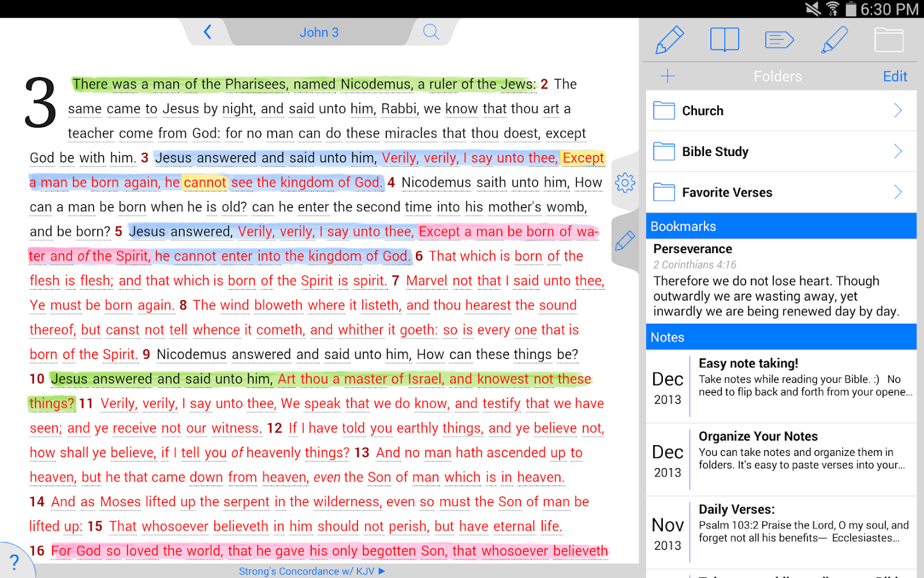Open the Easy note taking! note
The width and height of the screenshot is (924, 578).
pos(780,385)
